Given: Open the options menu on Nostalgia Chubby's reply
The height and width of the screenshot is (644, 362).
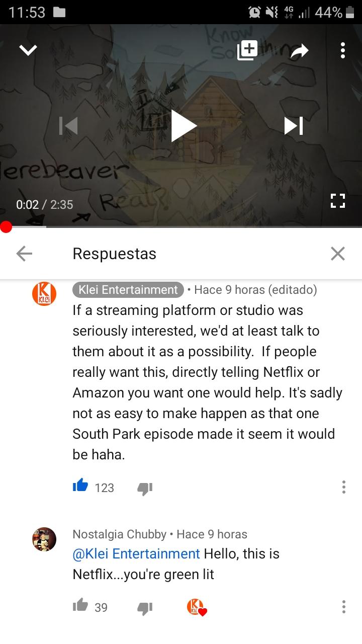Looking at the screenshot, I should pyautogui.click(x=343, y=607).
